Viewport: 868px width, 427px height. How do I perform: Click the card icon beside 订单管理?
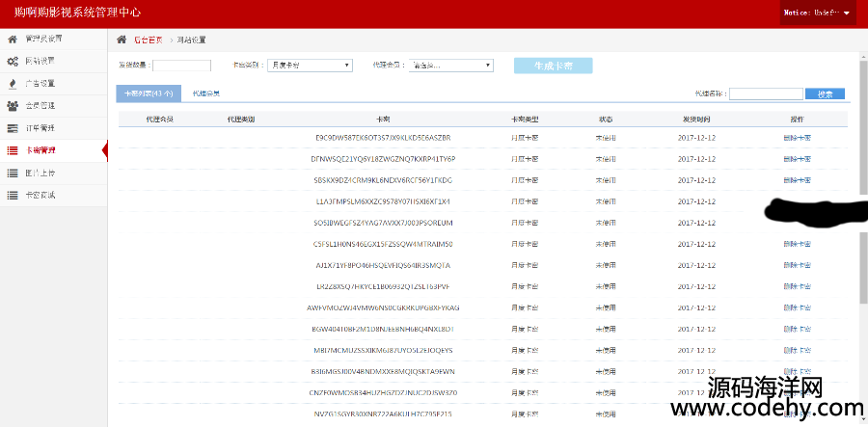pos(13,128)
